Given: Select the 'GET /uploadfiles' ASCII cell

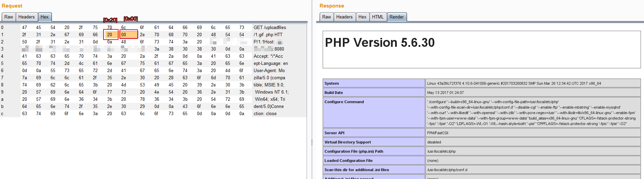Looking at the screenshot, I should (x=270, y=27).
